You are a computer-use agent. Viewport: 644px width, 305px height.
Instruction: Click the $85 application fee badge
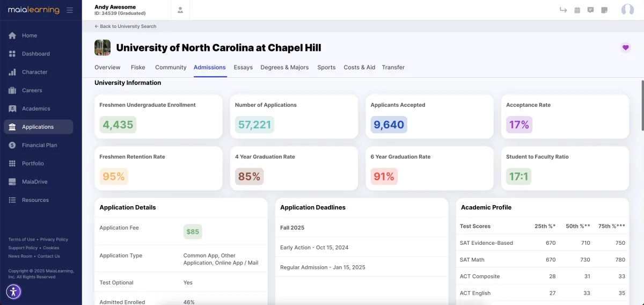click(x=193, y=232)
